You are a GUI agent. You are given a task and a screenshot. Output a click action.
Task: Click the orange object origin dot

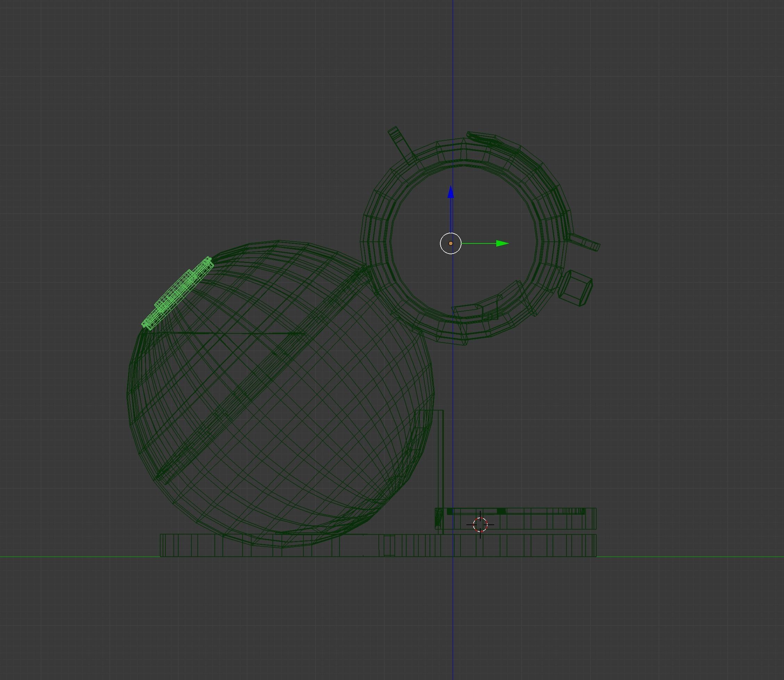click(x=451, y=243)
